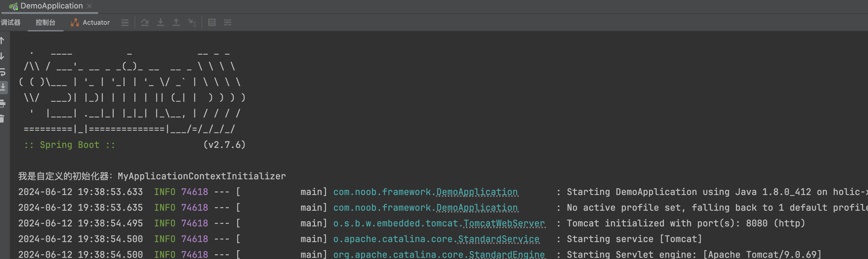This screenshot has height=259, width=868.
Task: Open the StandardService class link
Action: [499, 239]
